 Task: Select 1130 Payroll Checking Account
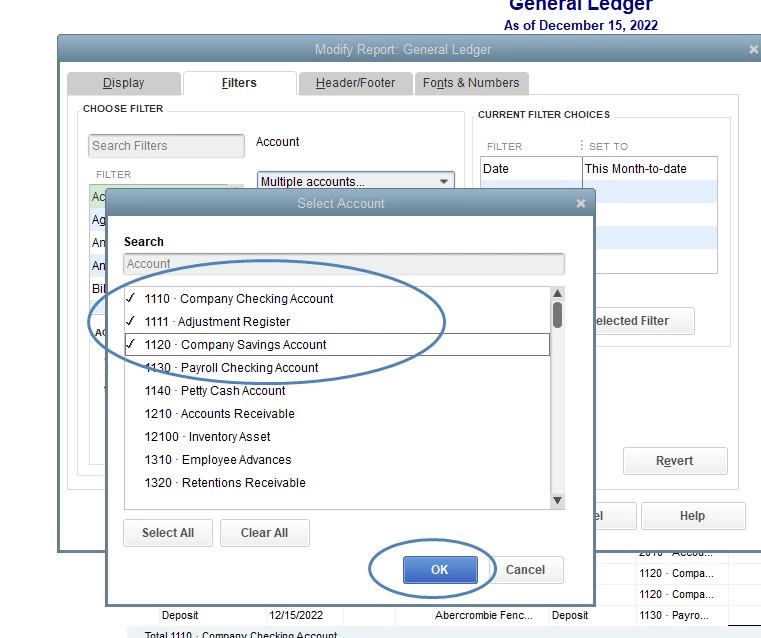click(337, 368)
